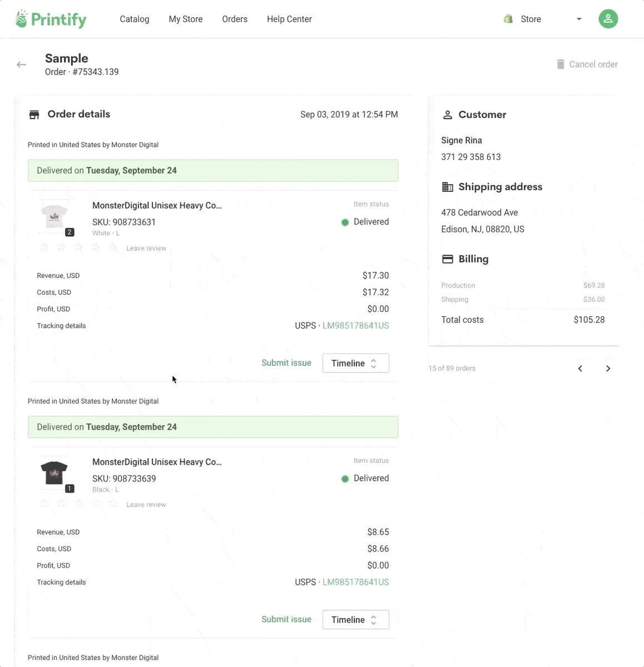Go to previous order with left chevron
644x667 pixels.
click(580, 369)
